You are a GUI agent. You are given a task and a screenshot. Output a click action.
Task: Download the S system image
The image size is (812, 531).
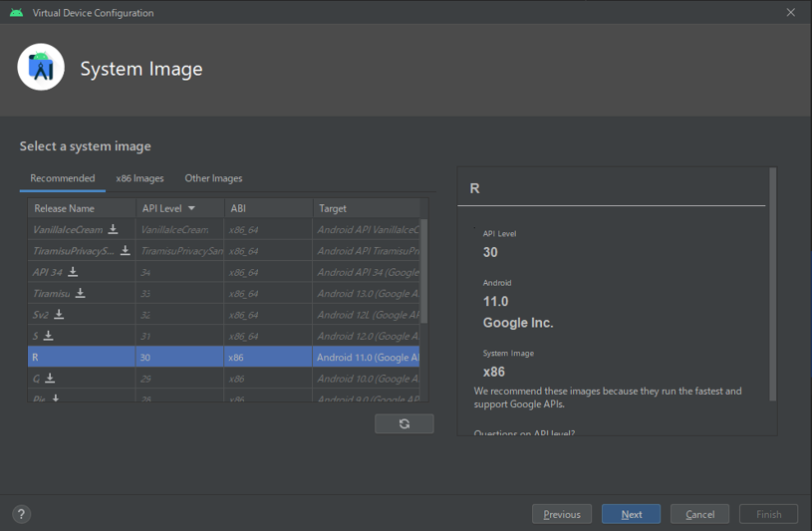[x=48, y=336]
